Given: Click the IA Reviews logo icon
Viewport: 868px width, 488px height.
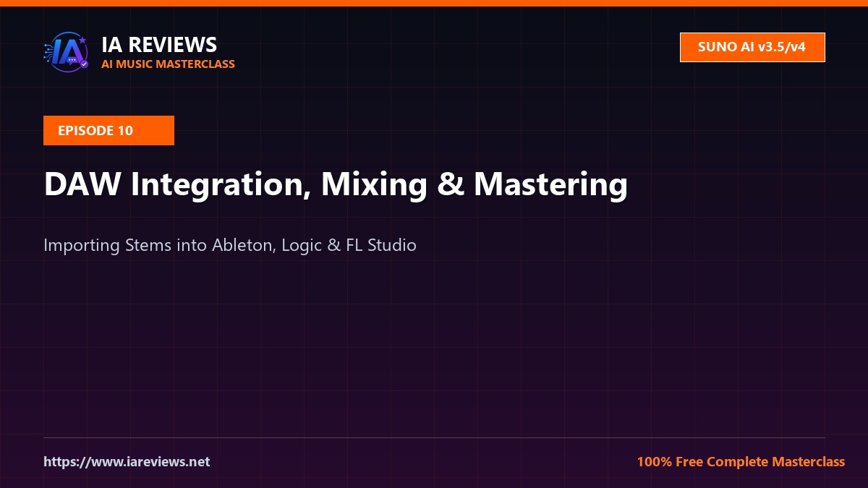Looking at the screenshot, I should pyautogui.click(x=67, y=52).
